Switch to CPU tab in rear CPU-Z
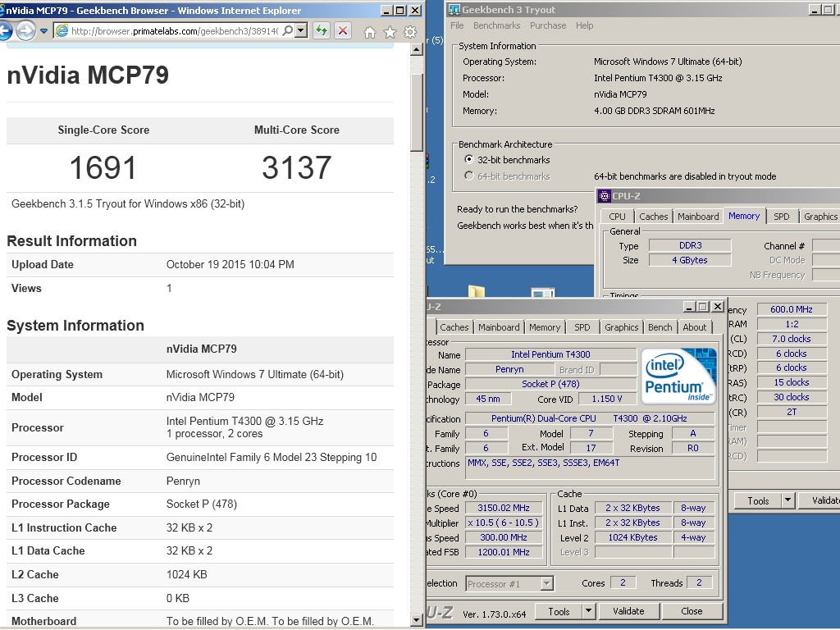This screenshot has width=840, height=630. (617, 217)
